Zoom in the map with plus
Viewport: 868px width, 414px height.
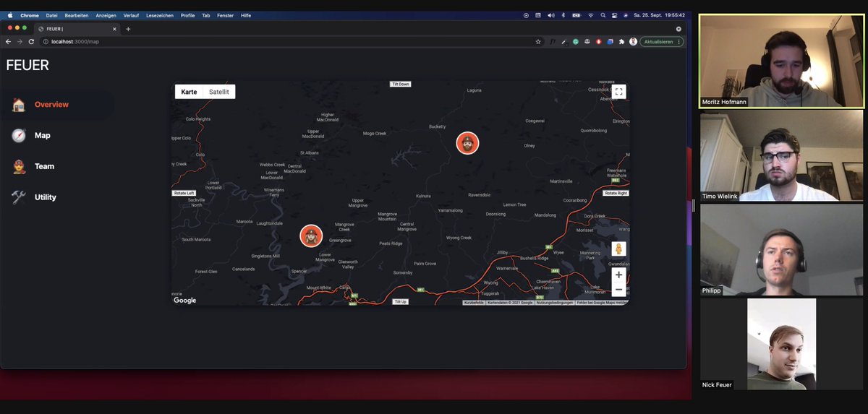pyautogui.click(x=618, y=275)
